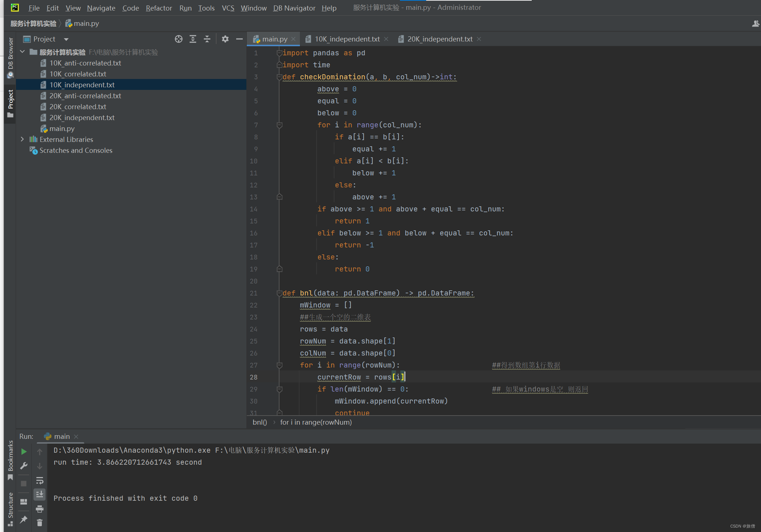Select 20K_correlated.txt in project tree
Screen dimensions: 761x532
tap(78, 107)
